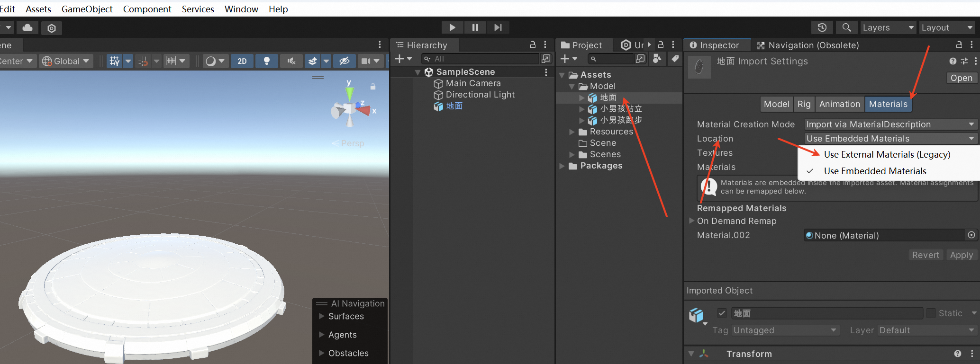
Task: Collapse the Assets folder
Action: [562, 75]
